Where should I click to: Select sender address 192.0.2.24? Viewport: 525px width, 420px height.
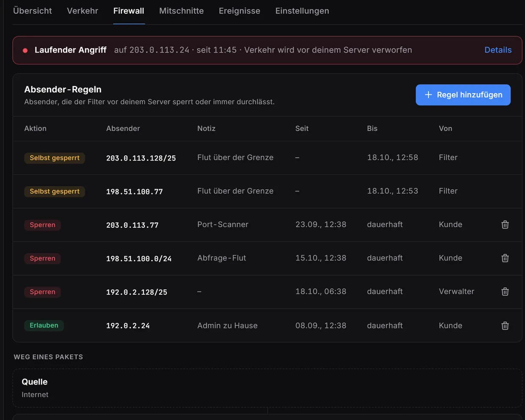(128, 326)
